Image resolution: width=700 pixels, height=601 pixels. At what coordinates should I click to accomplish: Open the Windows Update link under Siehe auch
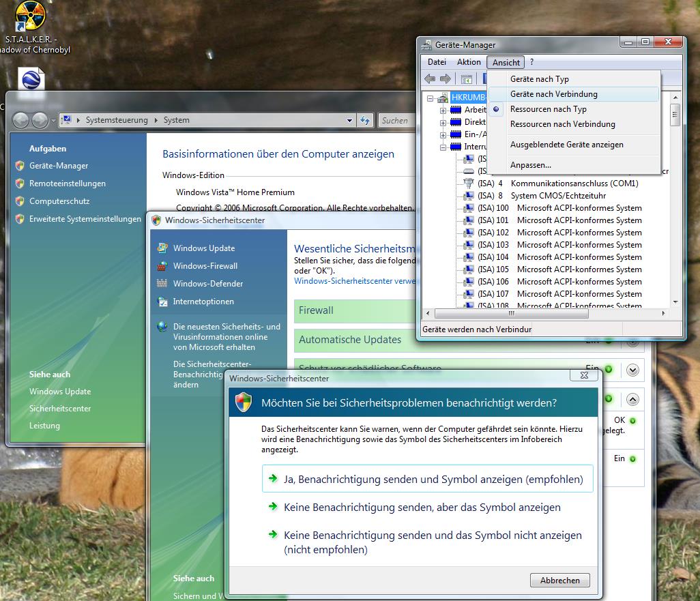coord(60,392)
